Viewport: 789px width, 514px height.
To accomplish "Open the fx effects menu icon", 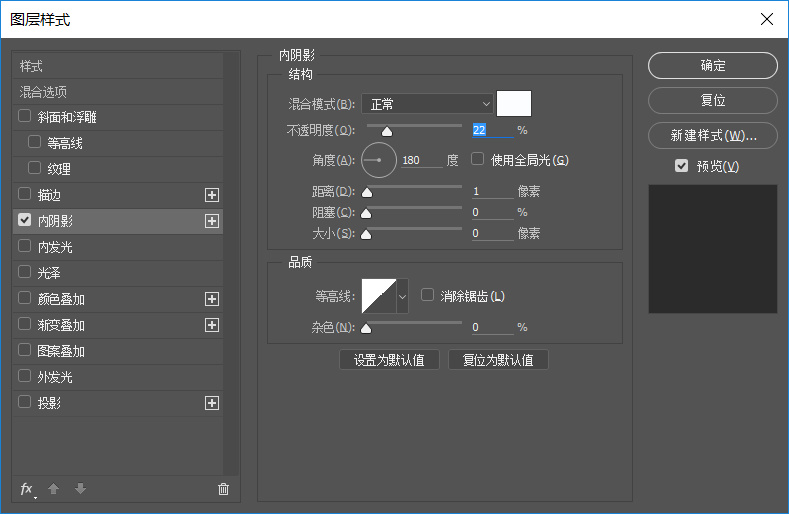I will click(x=27, y=489).
